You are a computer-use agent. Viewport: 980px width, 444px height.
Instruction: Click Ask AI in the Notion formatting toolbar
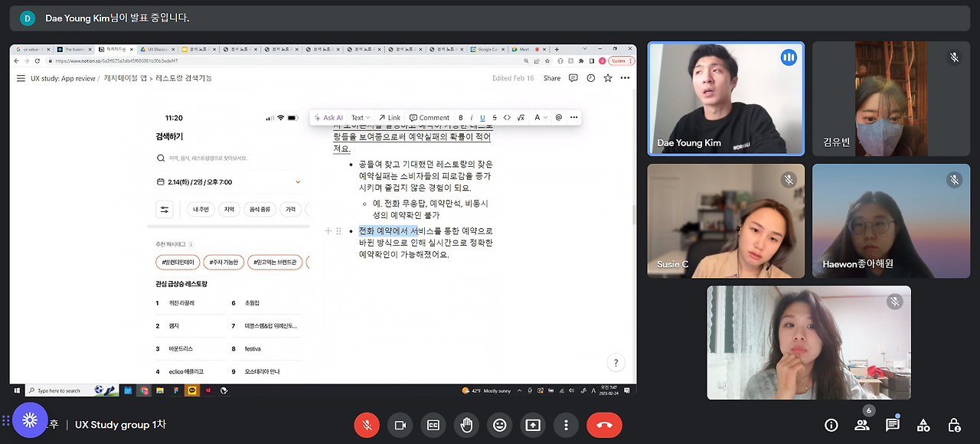[x=329, y=118]
